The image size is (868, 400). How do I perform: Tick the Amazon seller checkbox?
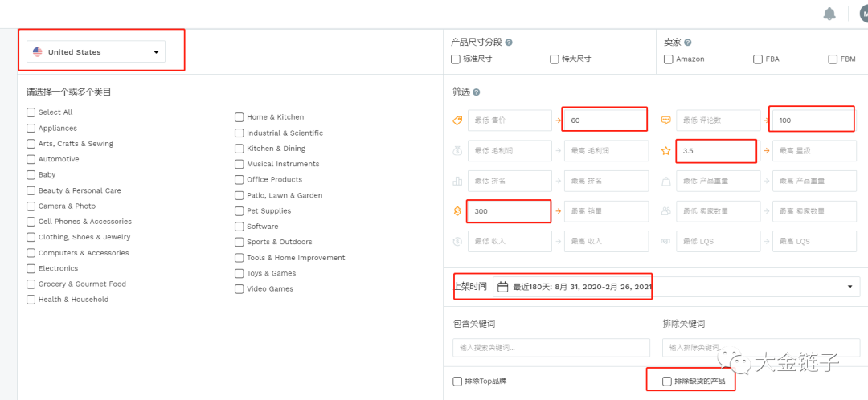(x=669, y=59)
